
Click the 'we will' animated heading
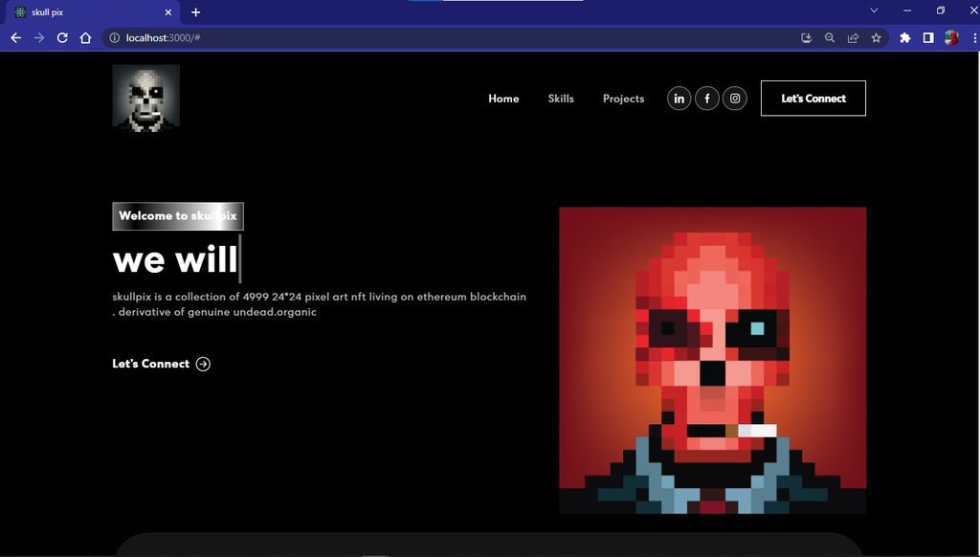176,259
